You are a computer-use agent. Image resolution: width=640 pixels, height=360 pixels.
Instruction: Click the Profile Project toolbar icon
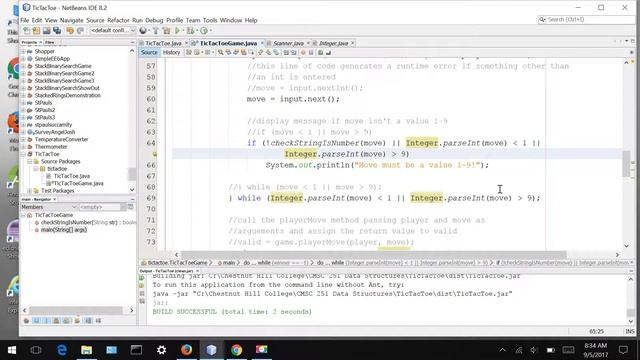coord(204,31)
